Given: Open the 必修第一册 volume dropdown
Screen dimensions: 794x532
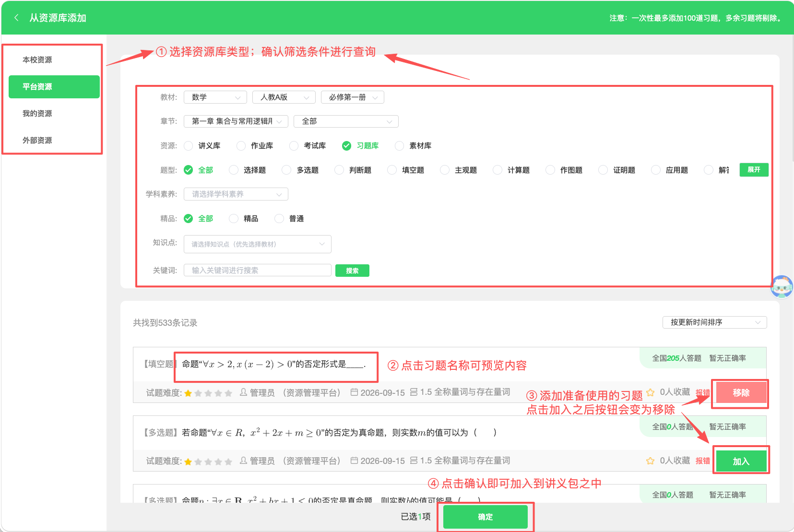Looking at the screenshot, I should pos(353,97).
